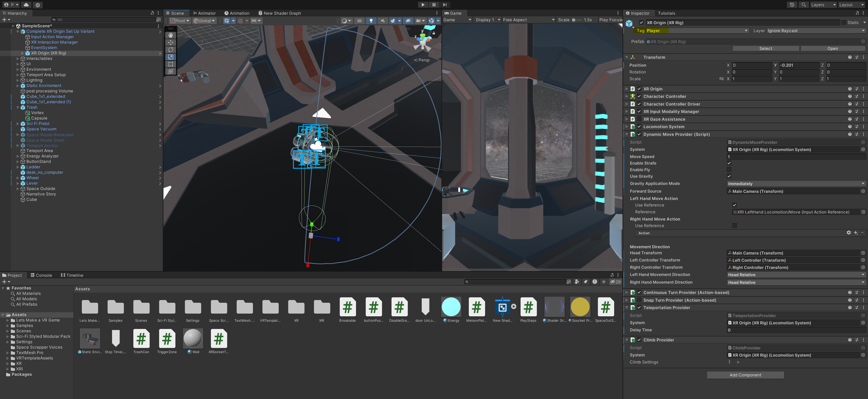
Task: Switch to the Console tab
Action: point(41,275)
